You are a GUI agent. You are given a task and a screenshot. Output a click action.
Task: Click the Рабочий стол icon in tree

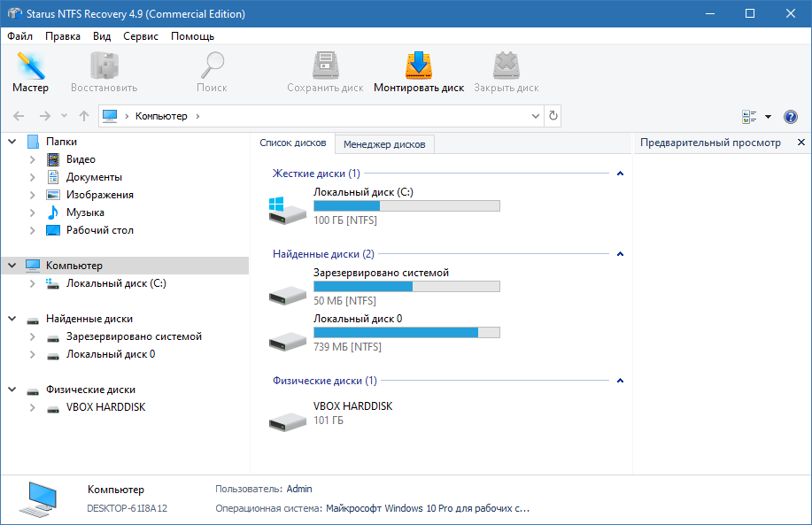tap(53, 230)
